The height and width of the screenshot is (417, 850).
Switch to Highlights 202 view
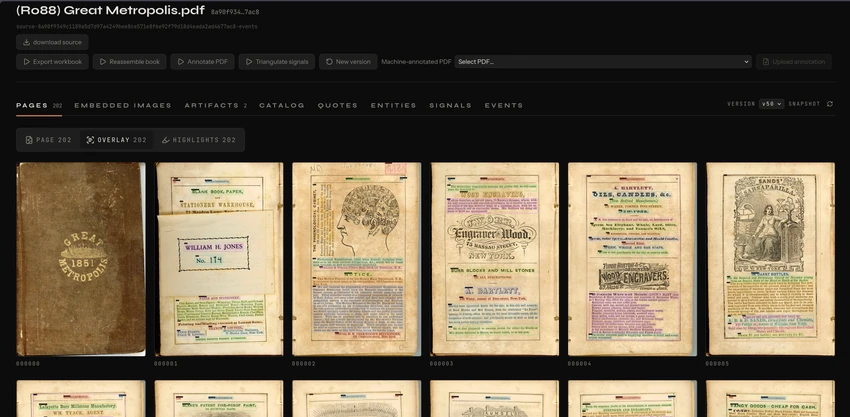click(199, 140)
